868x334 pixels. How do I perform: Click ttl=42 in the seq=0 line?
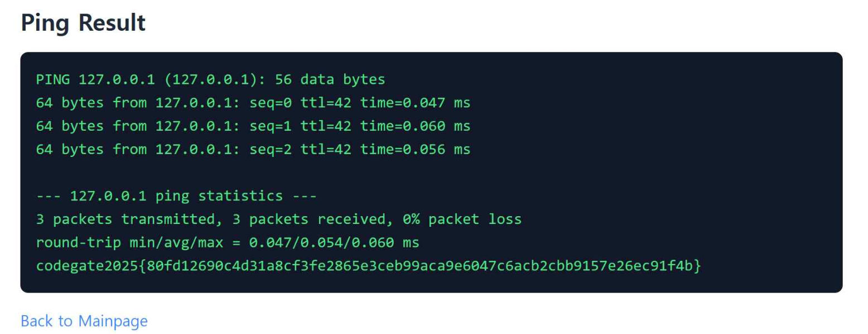click(x=326, y=103)
